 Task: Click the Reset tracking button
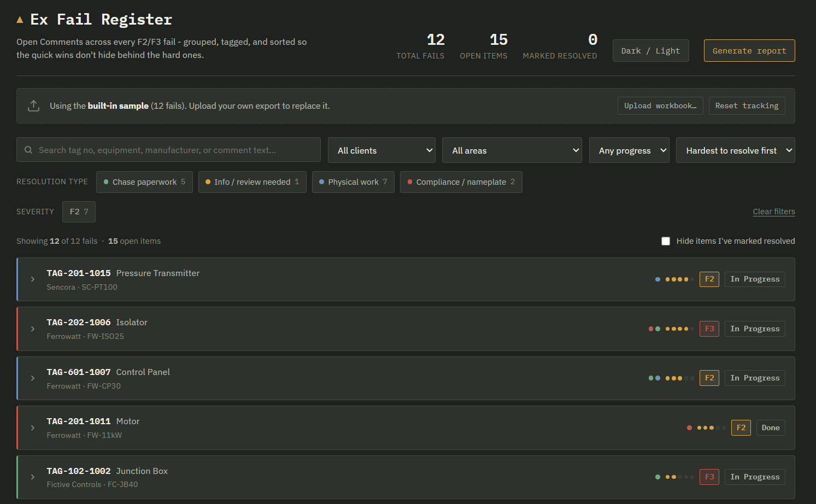click(747, 106)
